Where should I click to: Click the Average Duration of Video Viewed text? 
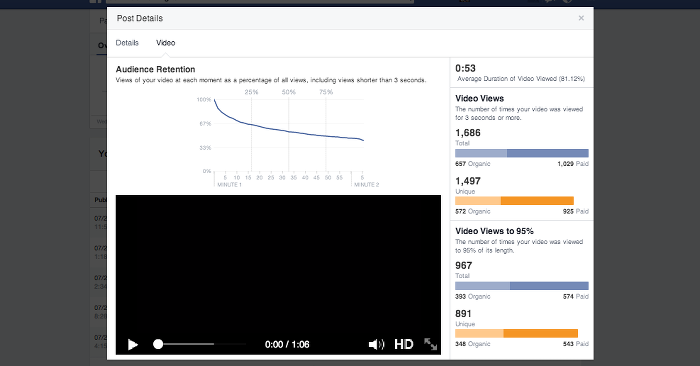click(x=521, y=79)
